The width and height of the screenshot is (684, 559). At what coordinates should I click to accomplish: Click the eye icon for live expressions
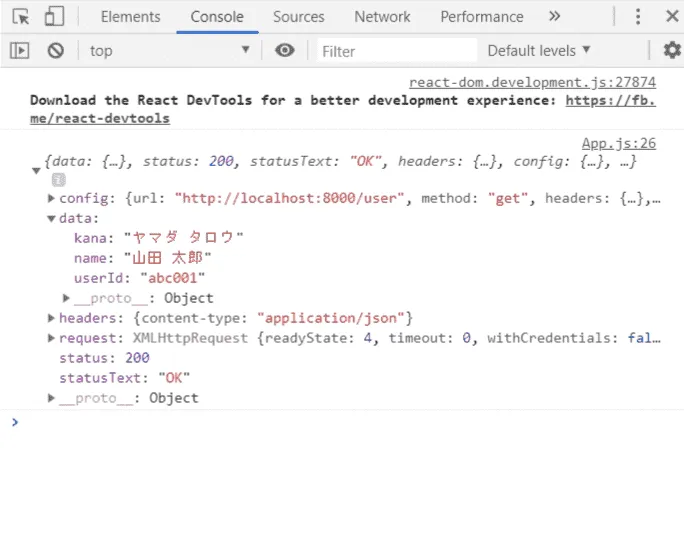[285, 51]
